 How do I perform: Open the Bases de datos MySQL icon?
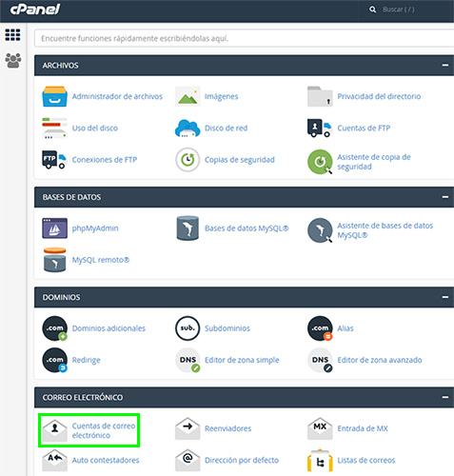[188, 228]
